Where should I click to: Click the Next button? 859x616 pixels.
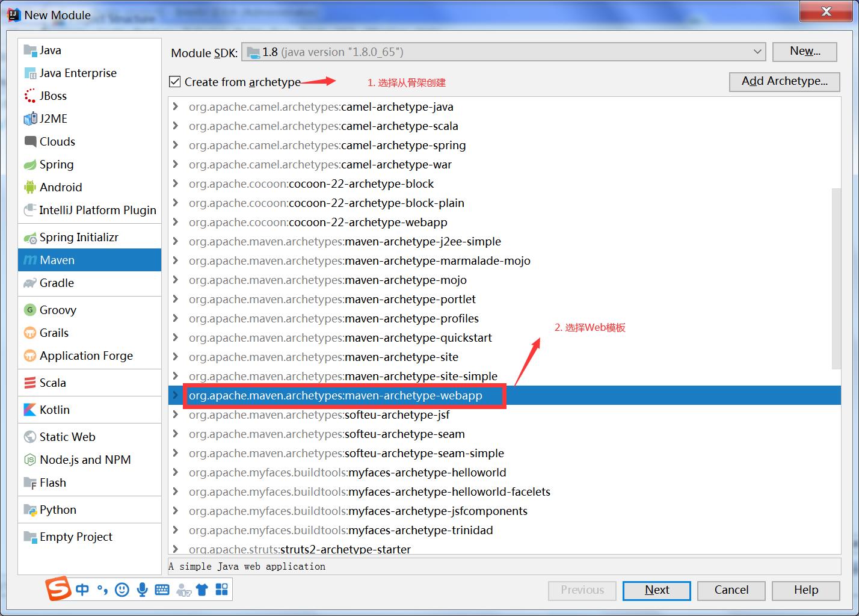tap(657, 590)
